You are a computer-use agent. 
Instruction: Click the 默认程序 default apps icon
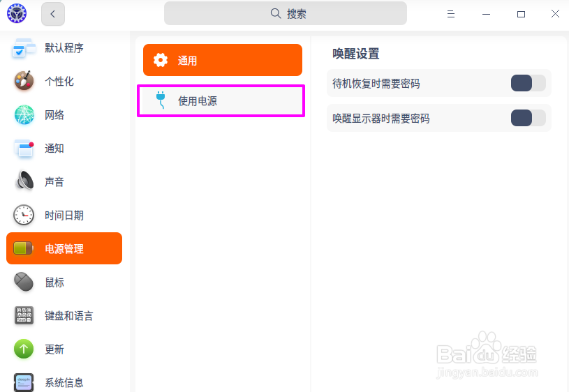tap(24, 48)
